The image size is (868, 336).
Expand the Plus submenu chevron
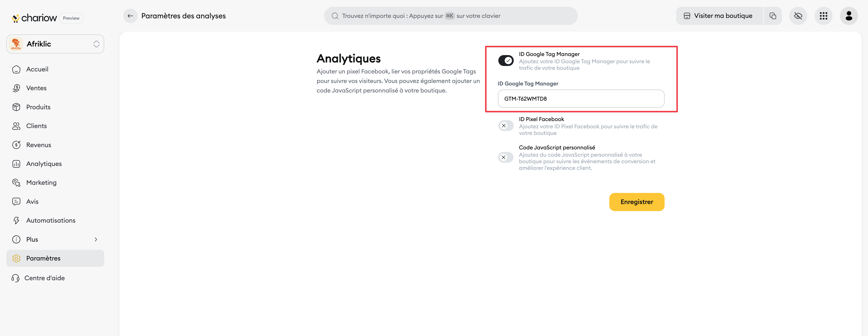(x=96, y=239)
